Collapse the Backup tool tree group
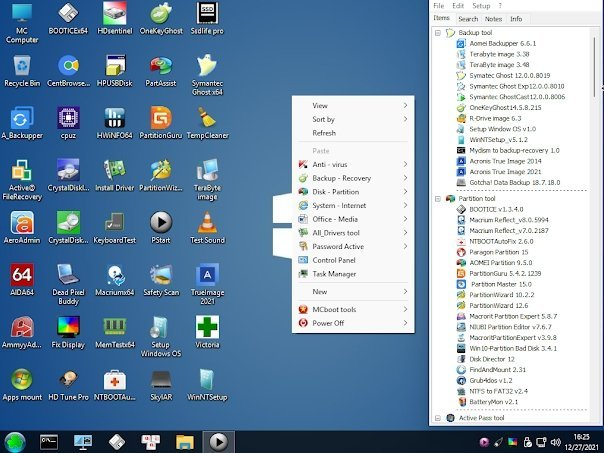Viewport: 604px width, 453px height. (438, 33)
